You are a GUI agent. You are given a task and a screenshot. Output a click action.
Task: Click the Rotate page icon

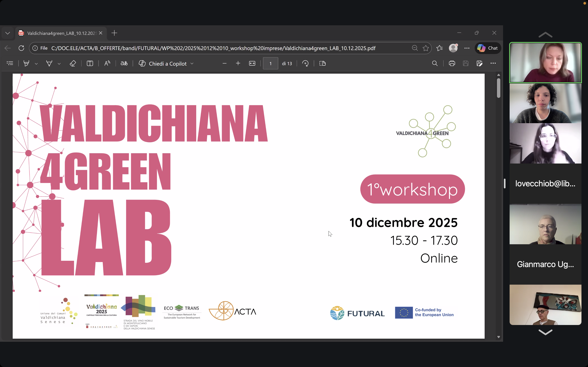pyautogui.click(x=305, y=63)
